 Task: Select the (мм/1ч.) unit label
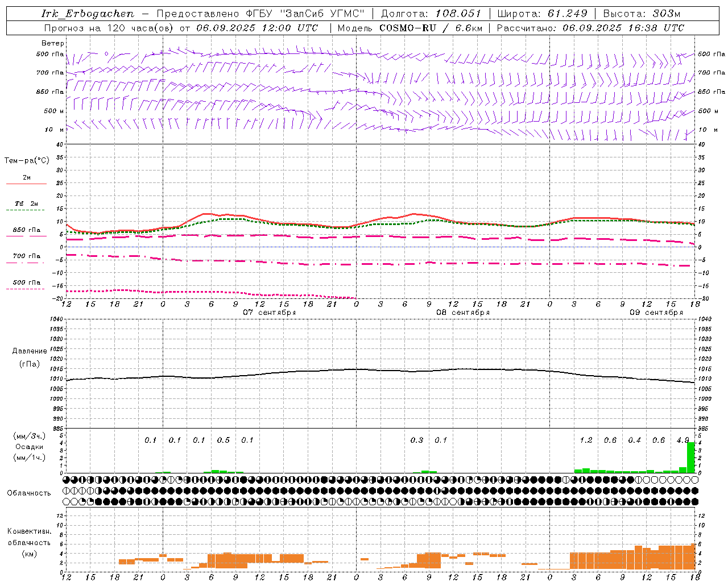click(x=28, y=458)
